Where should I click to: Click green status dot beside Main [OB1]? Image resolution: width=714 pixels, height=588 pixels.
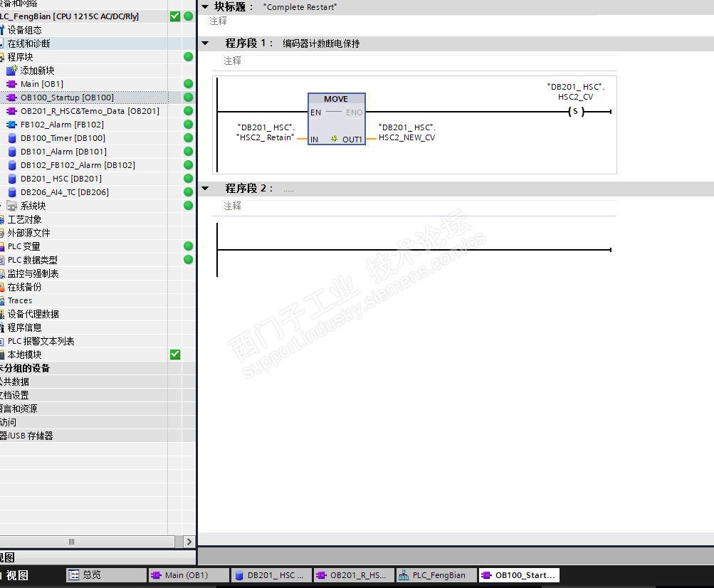point(188,84)
